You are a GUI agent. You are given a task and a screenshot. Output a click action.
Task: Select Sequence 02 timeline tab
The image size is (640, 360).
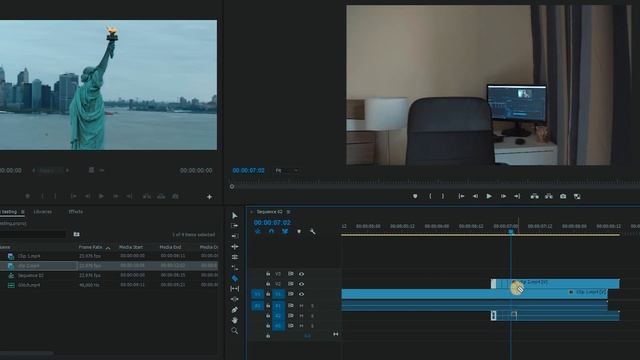coord(269,212)
